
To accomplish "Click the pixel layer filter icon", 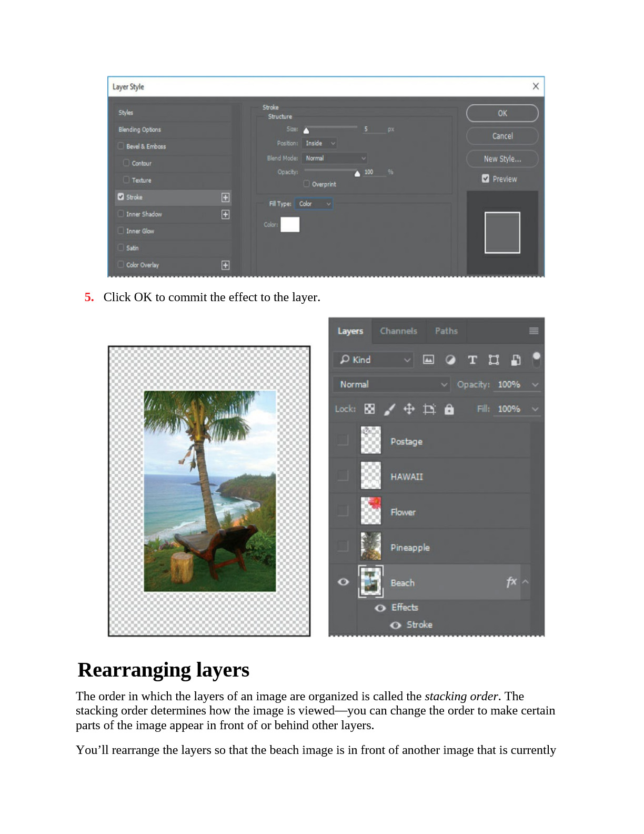I will point(428,360).
